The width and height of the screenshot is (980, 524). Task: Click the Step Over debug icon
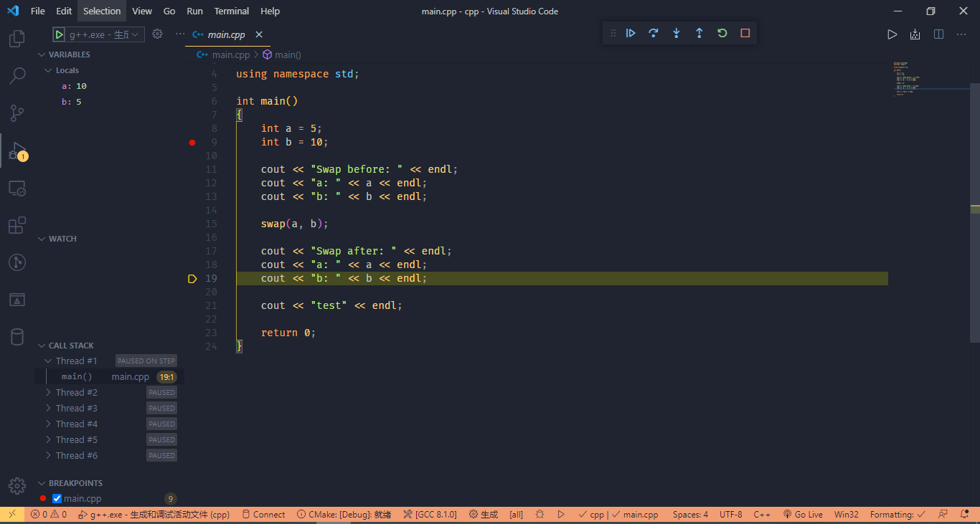click(654, 33)
